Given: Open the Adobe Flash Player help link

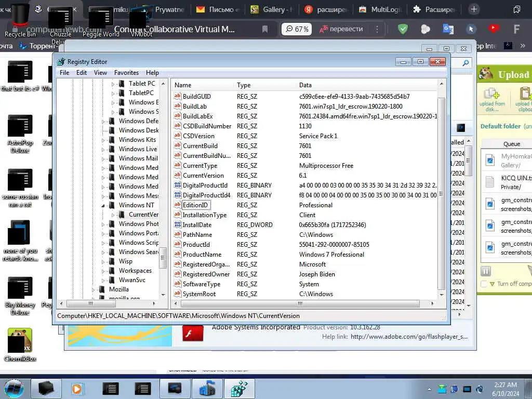Looking at the screenshot, I should point(409,337).
